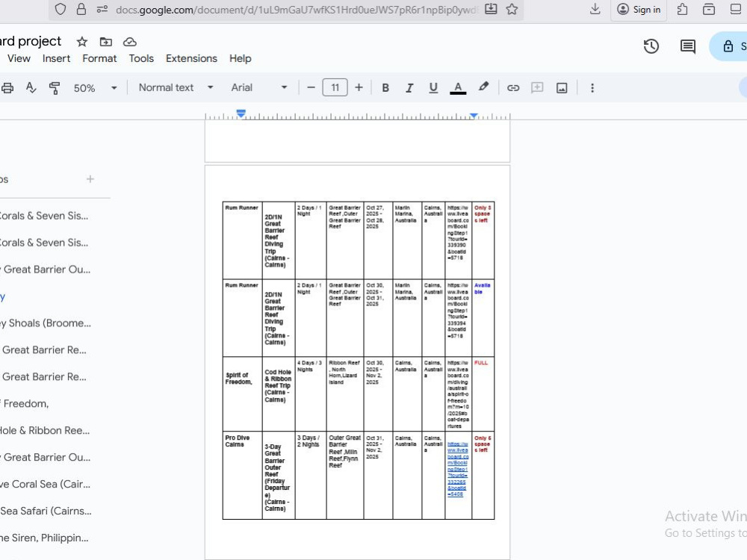Click the Spirit of Freedom, table cell
This screenshot has width=747, height=560.
pyautogui.click(x=242, y=394)
